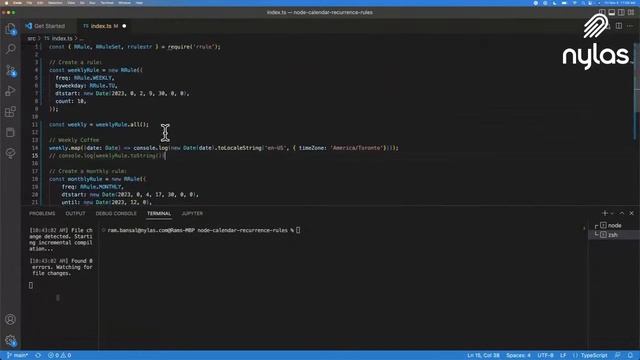This screenshot has width=640, height=360.
Task: Toggle the primary side bar visibility
Action: 602,13
